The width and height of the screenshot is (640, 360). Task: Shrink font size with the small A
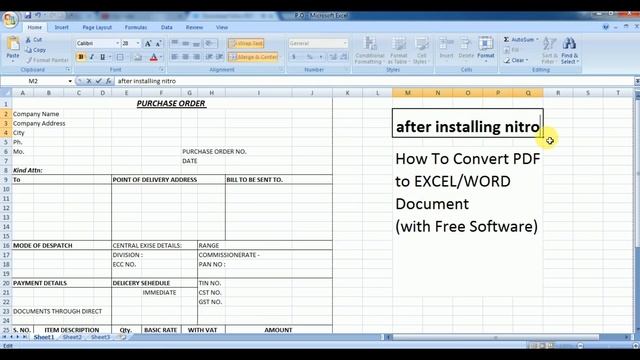[x=158, y=43]
